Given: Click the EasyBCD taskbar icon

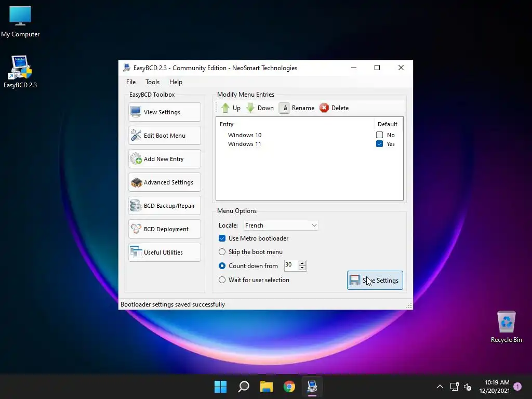Looking at the screenshot, I should coord(312,387).
